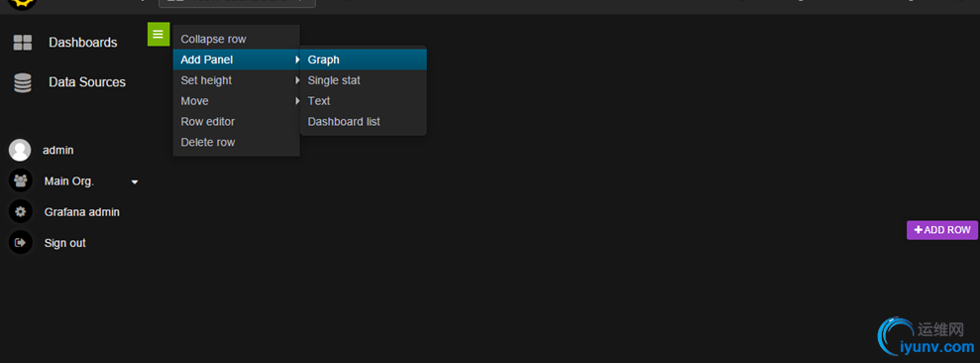Click the Main Org. label

coord(68,181)
